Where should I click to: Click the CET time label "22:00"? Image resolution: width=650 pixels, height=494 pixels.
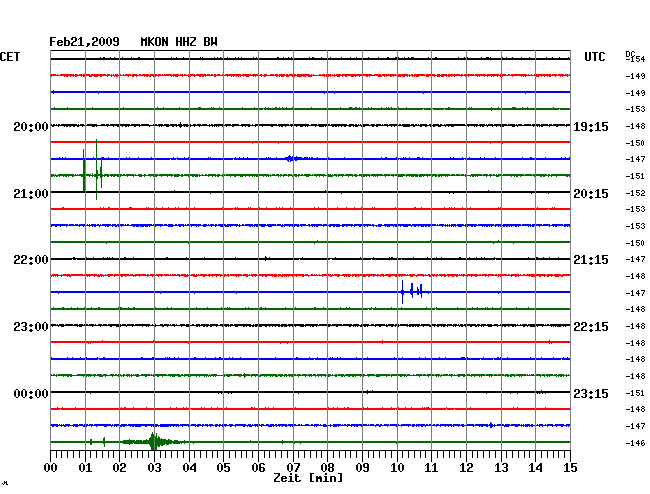[31, 260]
